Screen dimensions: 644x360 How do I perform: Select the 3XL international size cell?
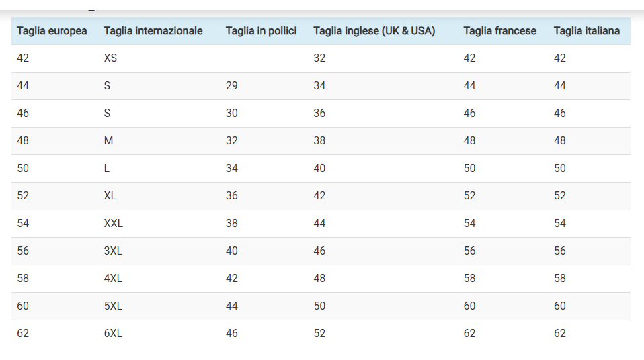[113, 251]
